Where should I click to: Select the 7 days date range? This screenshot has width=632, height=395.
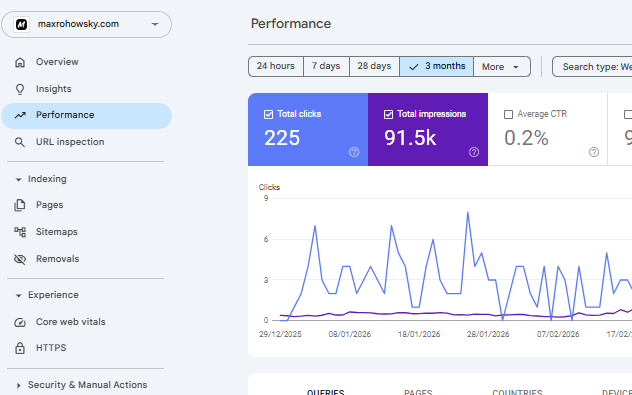click(x=326, y=67)
